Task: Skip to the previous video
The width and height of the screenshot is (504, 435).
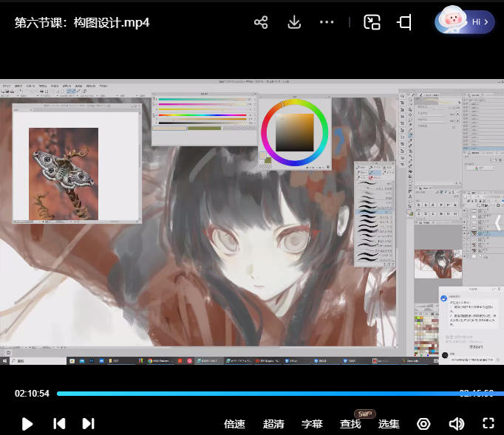Action: click(59, 423)
